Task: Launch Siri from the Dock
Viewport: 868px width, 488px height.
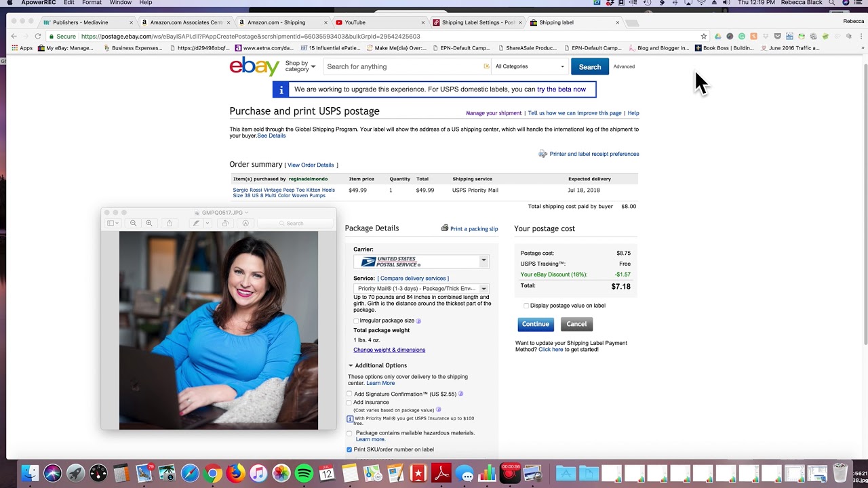Action: click(53, 473)
